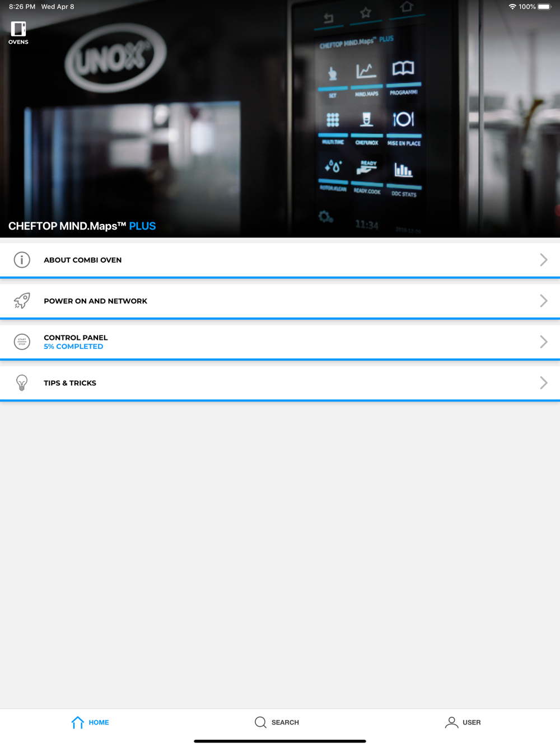Expand Control Panel row chevron
560x747 pixels.
coord(543,342)
